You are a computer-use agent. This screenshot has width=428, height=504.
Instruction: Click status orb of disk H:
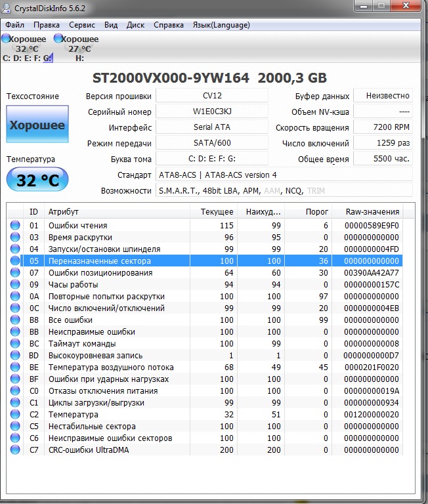click(x=58, y=39)
